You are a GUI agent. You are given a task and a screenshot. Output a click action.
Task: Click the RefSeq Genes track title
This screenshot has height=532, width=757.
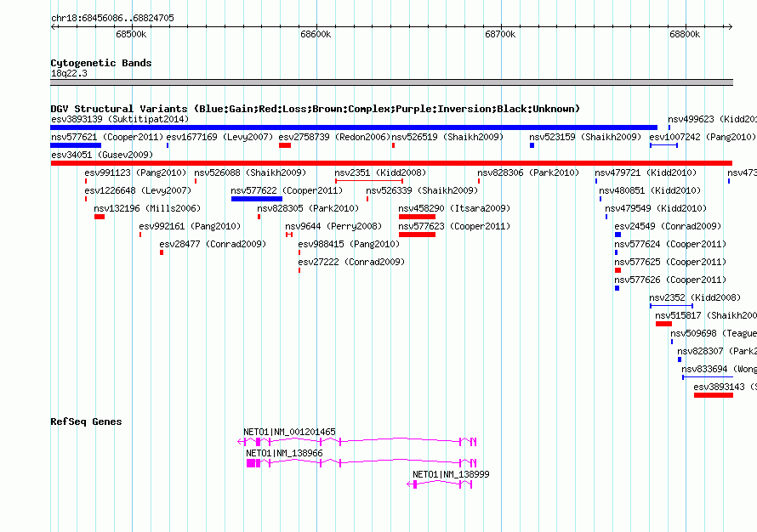pyautogui.click(x=86, y=422)
